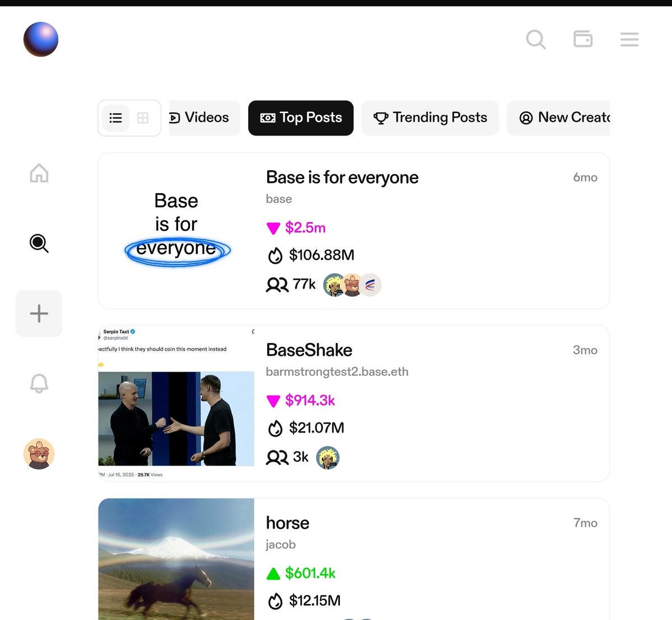Viewport: 672px width, 620px height.
Task: Open creator jacob profile link
Action: pos(281,544)
